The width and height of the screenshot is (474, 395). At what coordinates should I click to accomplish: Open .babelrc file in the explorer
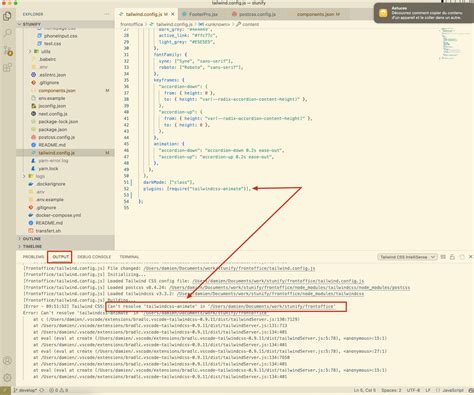pyautogui.click(x=47, y=59)
